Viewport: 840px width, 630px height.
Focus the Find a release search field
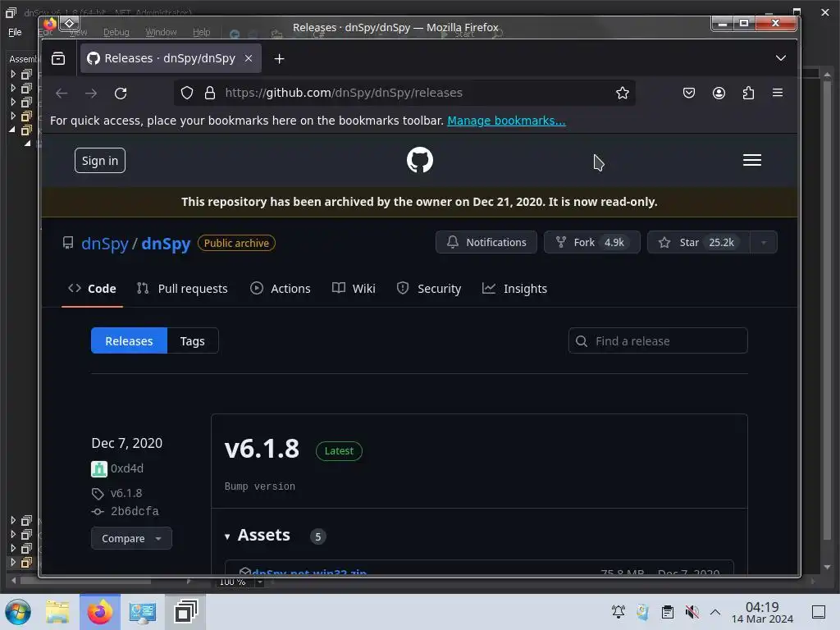(x=658, y=340)
